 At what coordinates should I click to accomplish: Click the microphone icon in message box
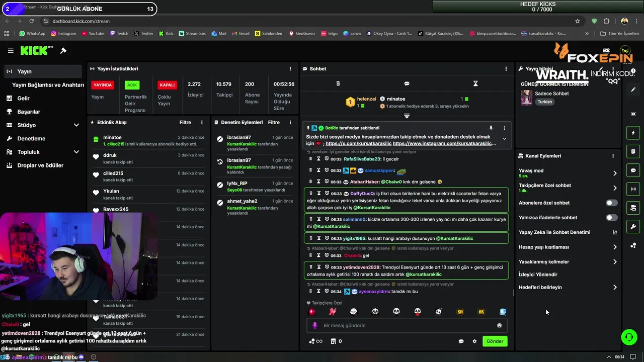click(x=315, y=325)
